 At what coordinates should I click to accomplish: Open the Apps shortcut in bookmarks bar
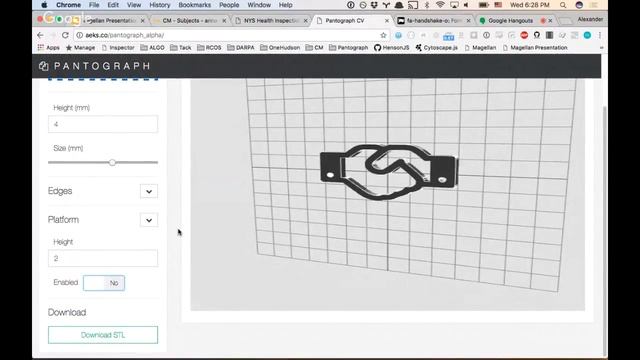click(49, 48)
